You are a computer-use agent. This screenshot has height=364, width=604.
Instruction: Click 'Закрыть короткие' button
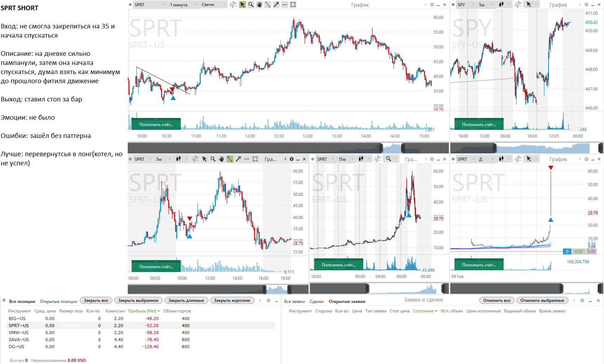coord(232,300)
